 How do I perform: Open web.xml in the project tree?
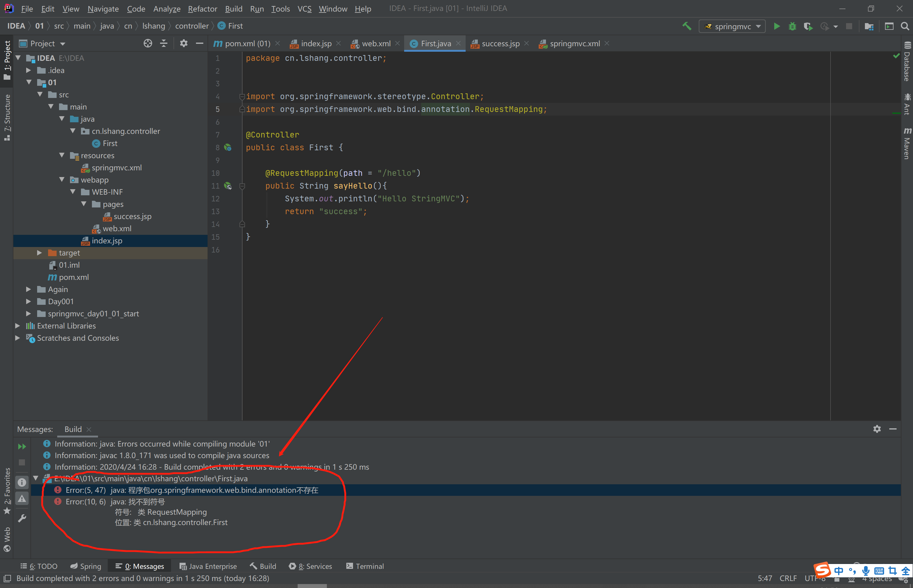click(117, 228)
